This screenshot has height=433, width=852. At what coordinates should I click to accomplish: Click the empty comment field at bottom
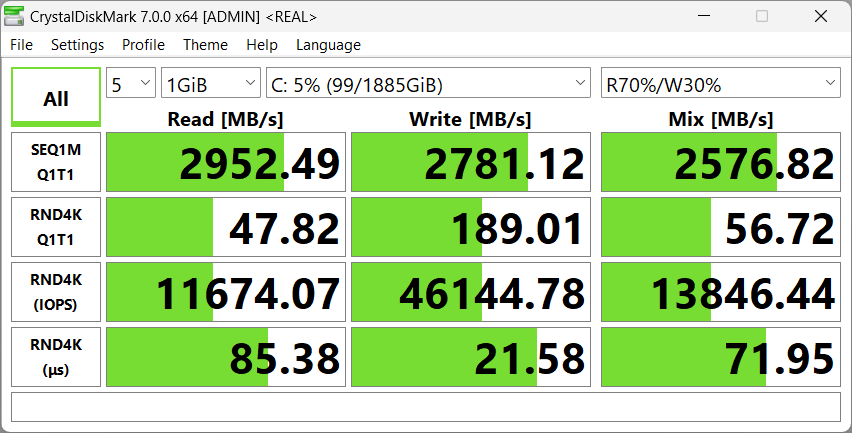[x=425, y=407]
